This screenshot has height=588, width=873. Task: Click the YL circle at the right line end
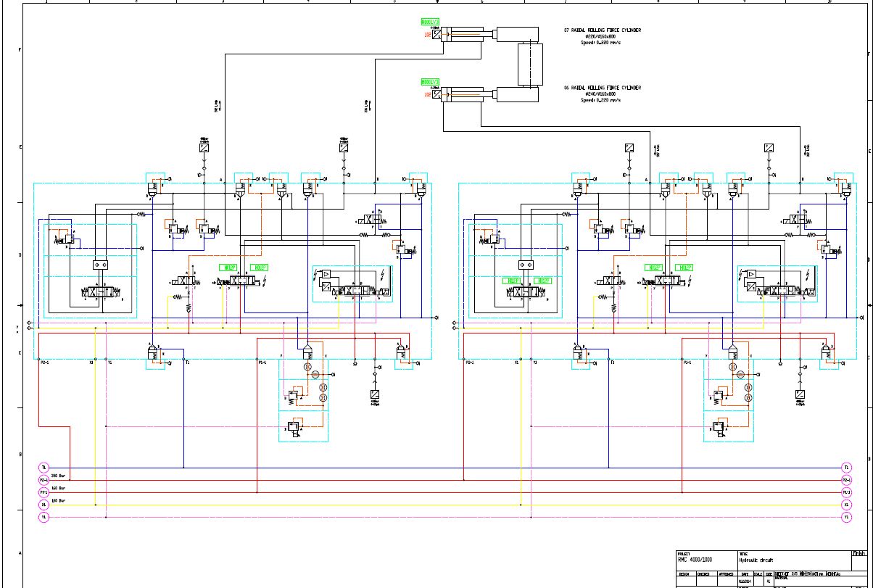point(846,517)
